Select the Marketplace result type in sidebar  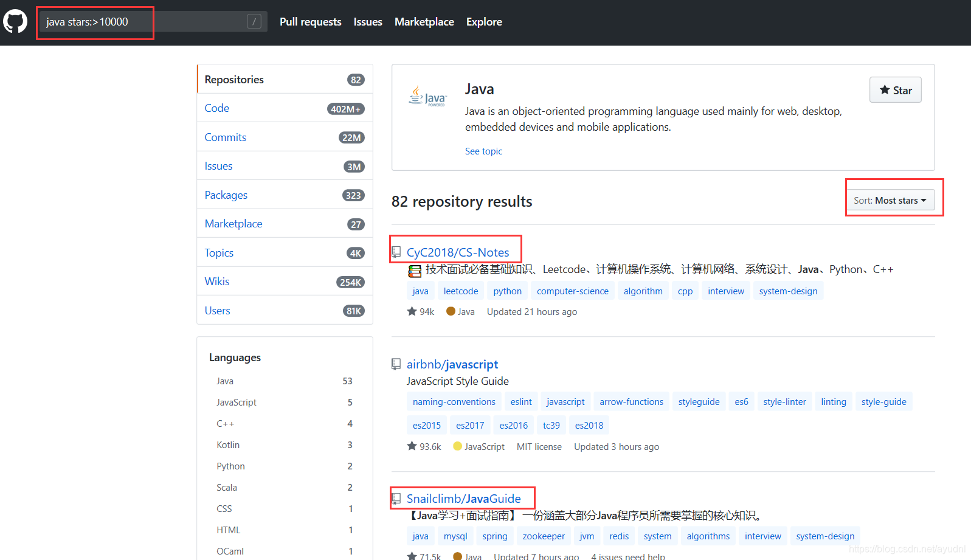[285, 224]
